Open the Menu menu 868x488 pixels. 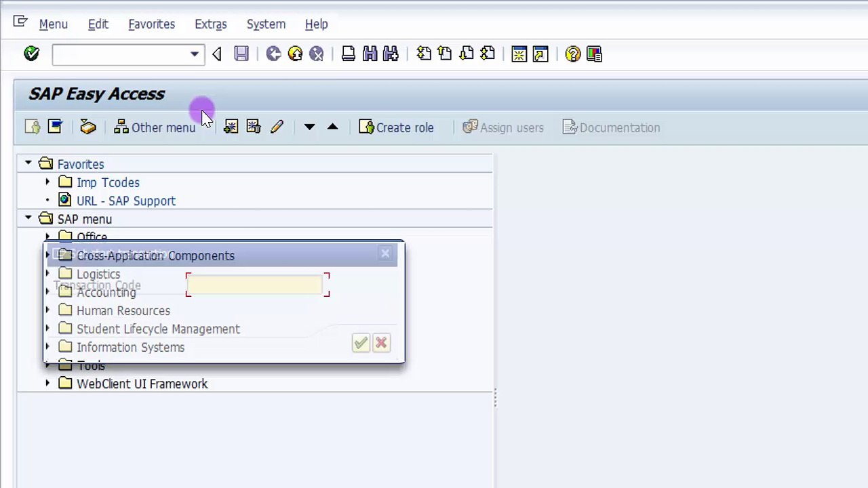[54, 24]
